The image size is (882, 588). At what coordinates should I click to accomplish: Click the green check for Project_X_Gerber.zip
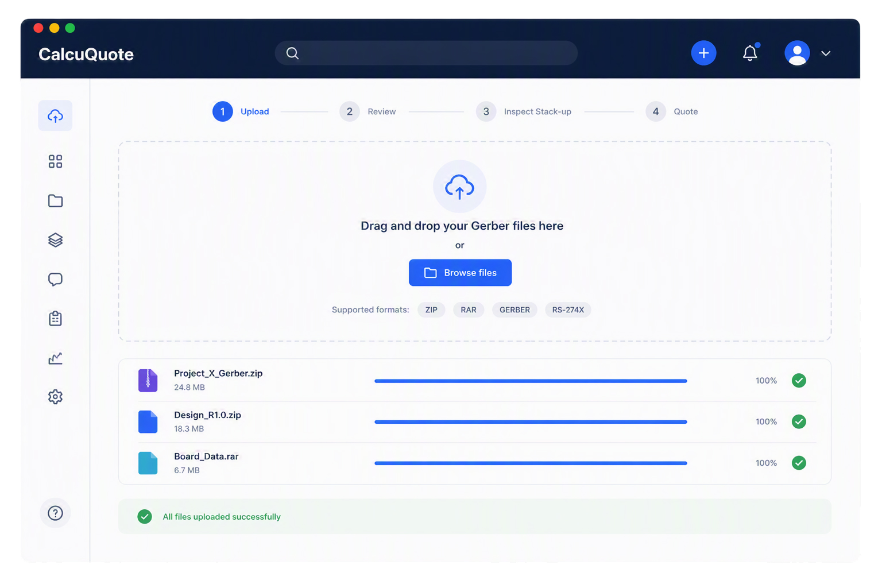click(799, 380)
